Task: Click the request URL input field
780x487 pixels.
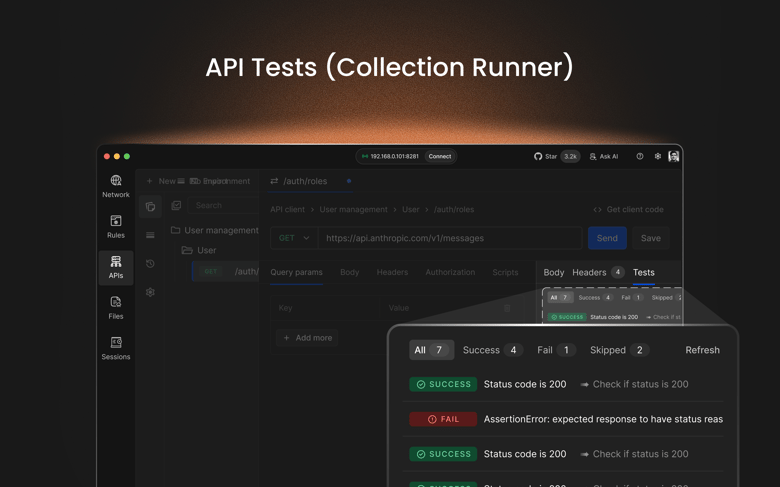Action: [449, 238]
